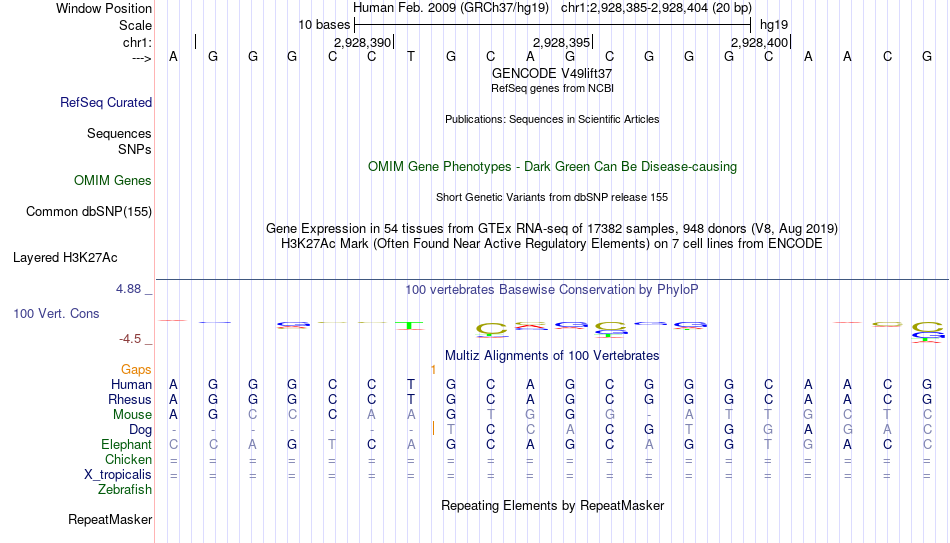The height and width of the screenshot is (543, 950).
Task: Click the Gaps row label
Action: [136, 370]
